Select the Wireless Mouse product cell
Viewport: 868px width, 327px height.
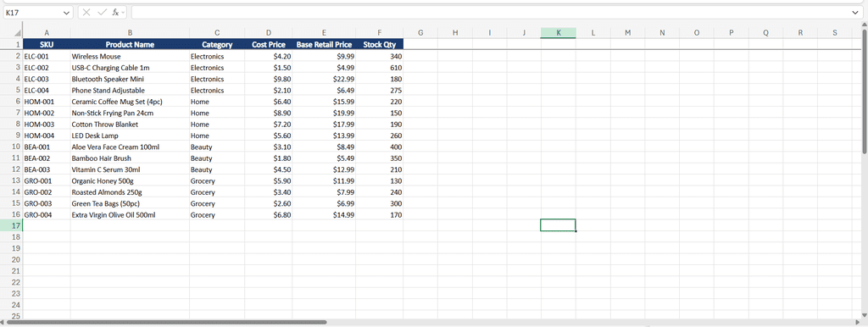click(x=130, y=56)
